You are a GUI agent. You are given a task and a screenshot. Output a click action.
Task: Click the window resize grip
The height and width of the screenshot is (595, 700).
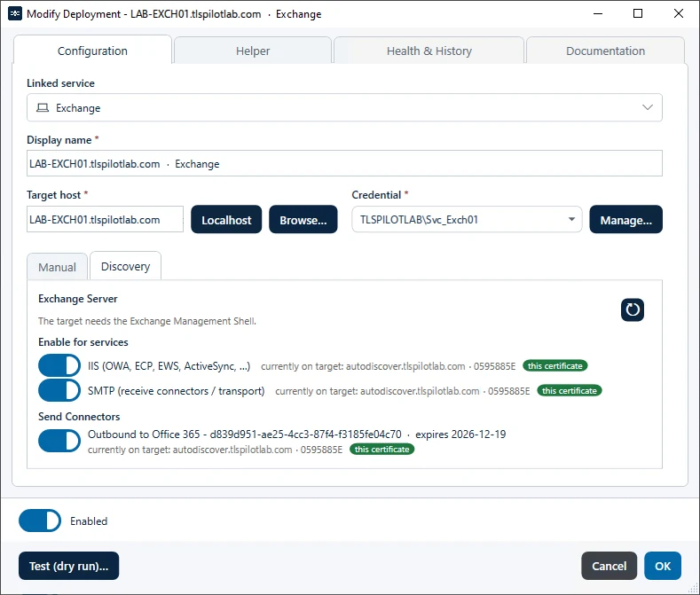[x=693, y=588]
